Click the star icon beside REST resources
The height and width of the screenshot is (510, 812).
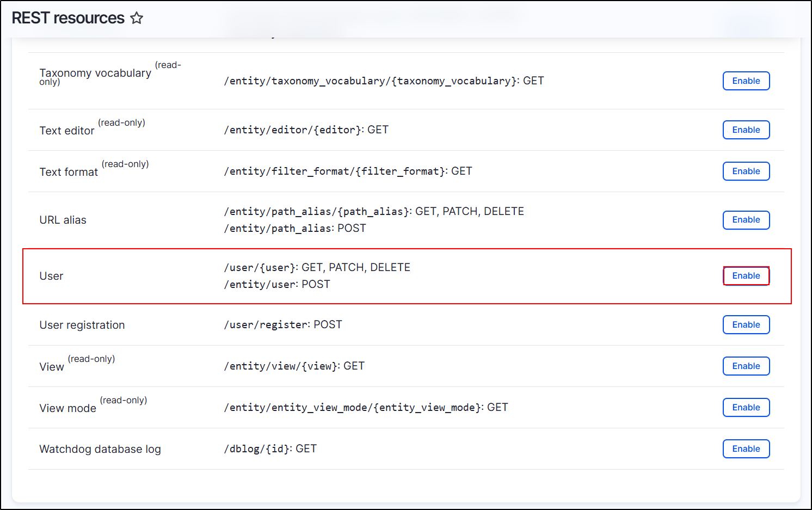[x=137, y=17]
